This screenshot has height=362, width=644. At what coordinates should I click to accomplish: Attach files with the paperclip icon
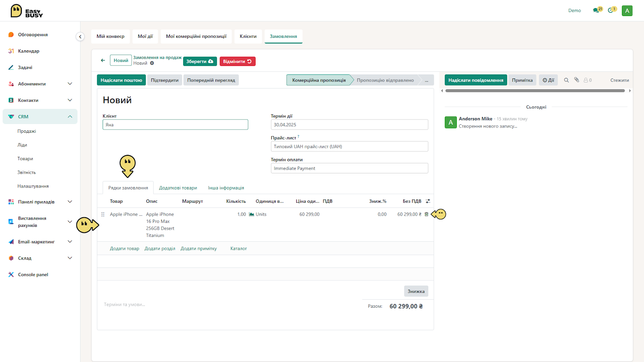click(576, 80)
